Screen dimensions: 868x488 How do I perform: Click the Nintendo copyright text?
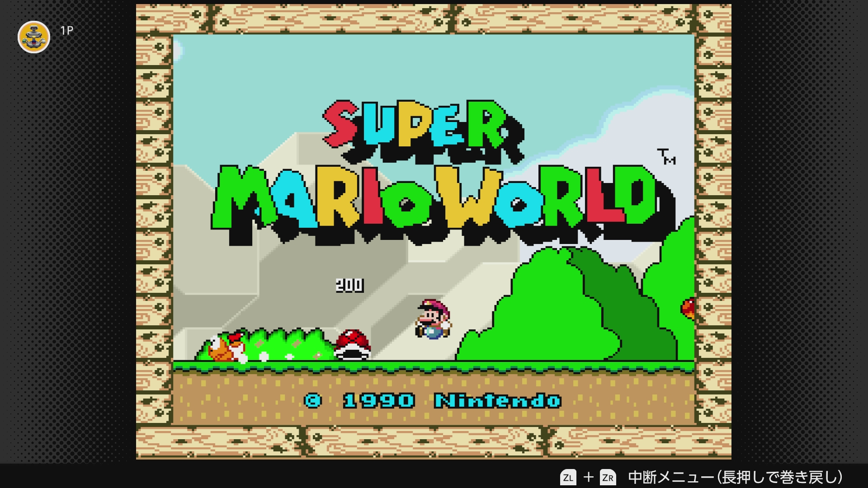(497, 400)
